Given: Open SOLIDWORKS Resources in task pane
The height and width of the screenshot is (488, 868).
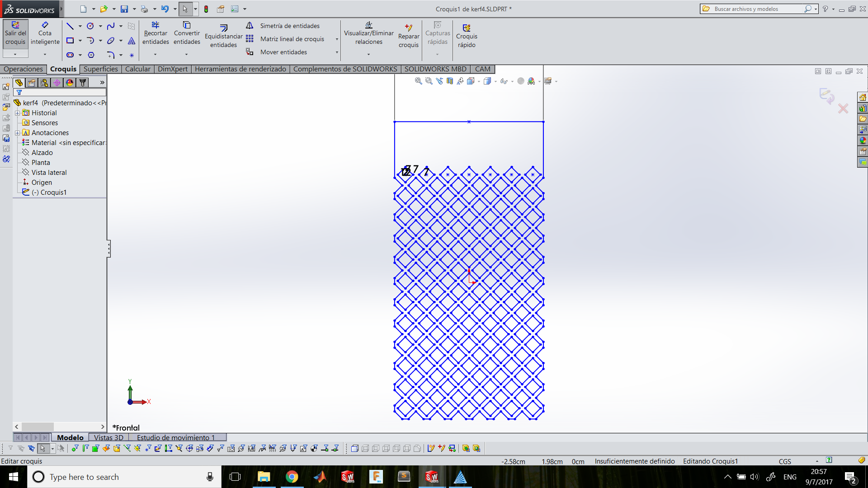Looking at the screenshot, I should tap(863, 98).
